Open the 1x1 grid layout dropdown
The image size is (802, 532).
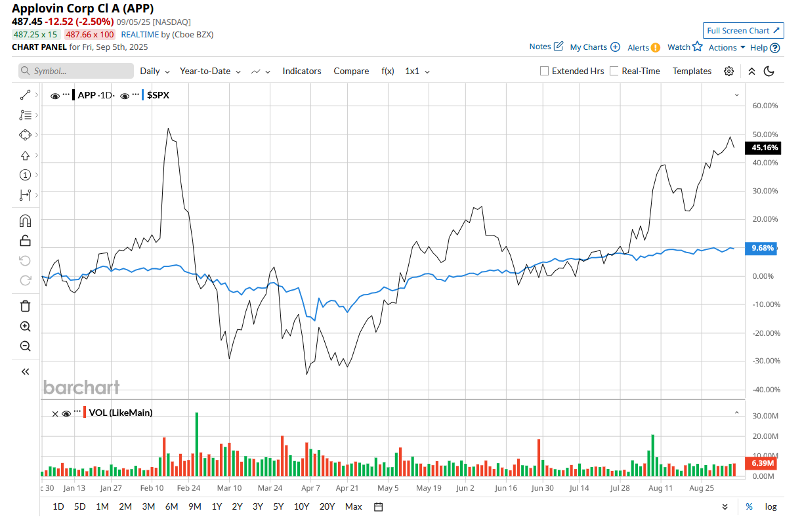point(417,71)
